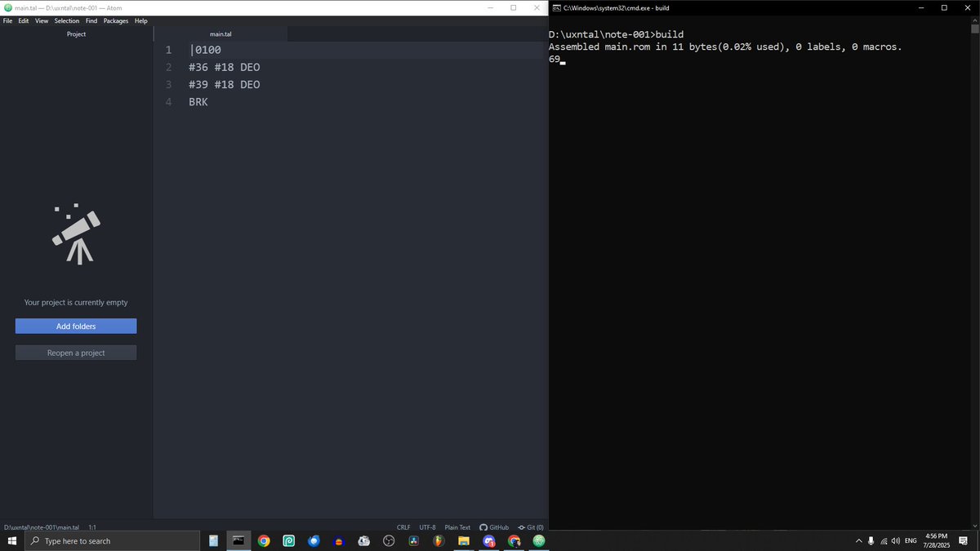Click the BRK code line
Image resolution: width=980 pixels, height=551 pixels.
point(198,102)
